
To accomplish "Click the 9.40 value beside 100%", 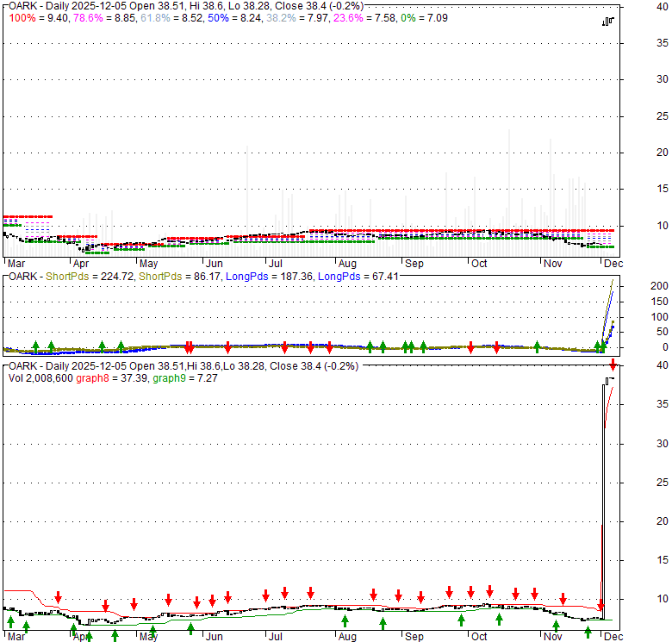I will click(x=57, y=18).
